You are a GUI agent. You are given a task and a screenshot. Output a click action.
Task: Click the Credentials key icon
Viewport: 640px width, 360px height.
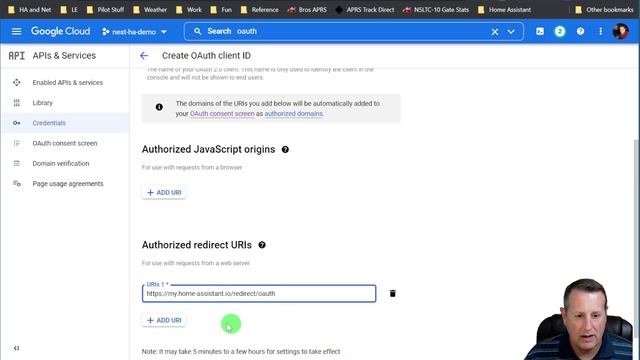coord(16,123)
